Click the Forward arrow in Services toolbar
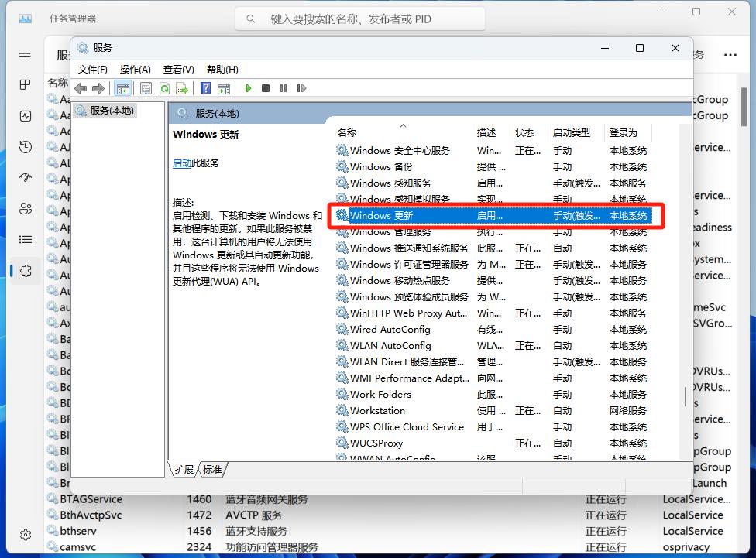 [x=98, y=89]
